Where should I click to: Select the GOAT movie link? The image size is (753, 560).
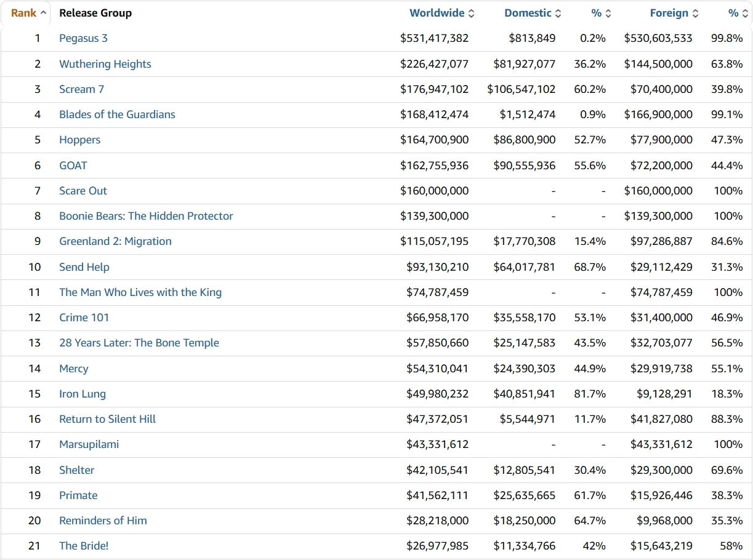[73, 166]
